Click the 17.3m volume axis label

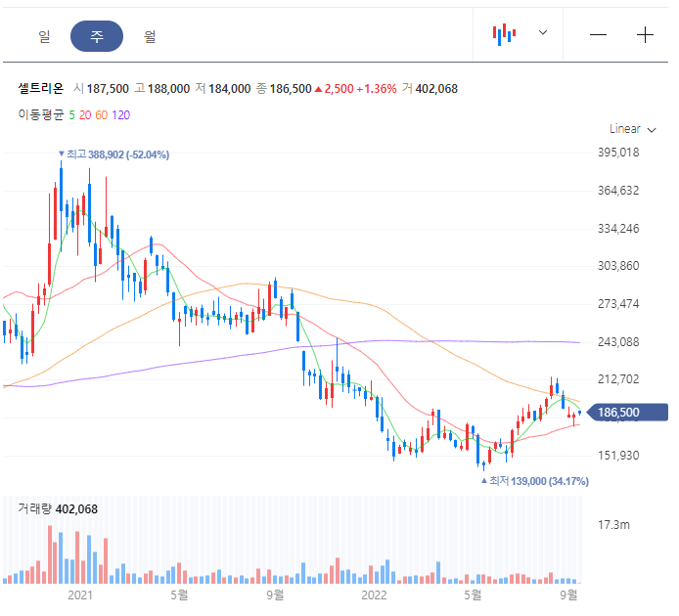coord(613,525)
